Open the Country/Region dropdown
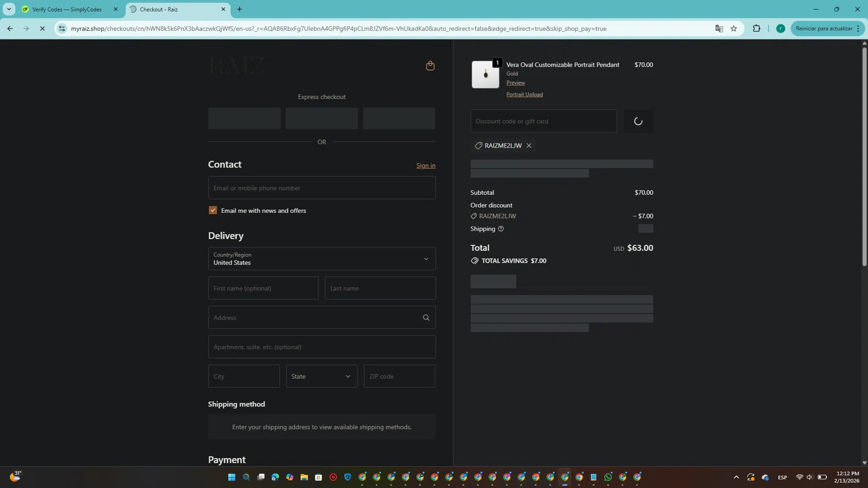 (x=322, y=258)
